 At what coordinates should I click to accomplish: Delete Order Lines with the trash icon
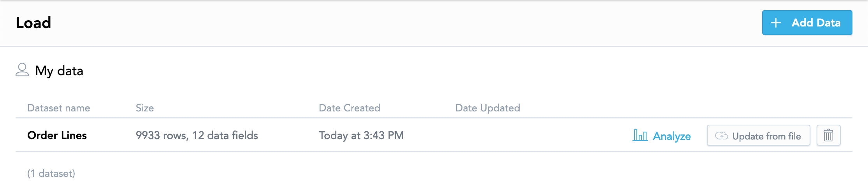tap(829, 135)
